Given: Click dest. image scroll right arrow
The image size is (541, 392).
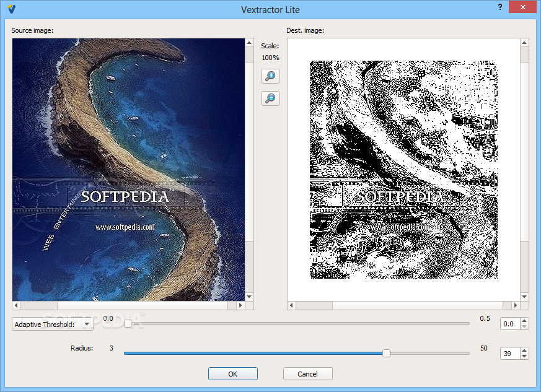Looking at the screenshot, I should tap(516, 305).
